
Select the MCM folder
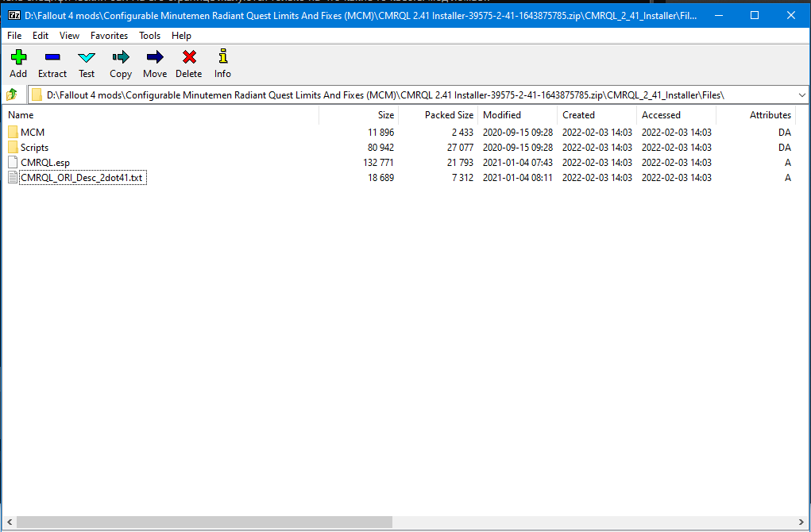click(32, 132)
